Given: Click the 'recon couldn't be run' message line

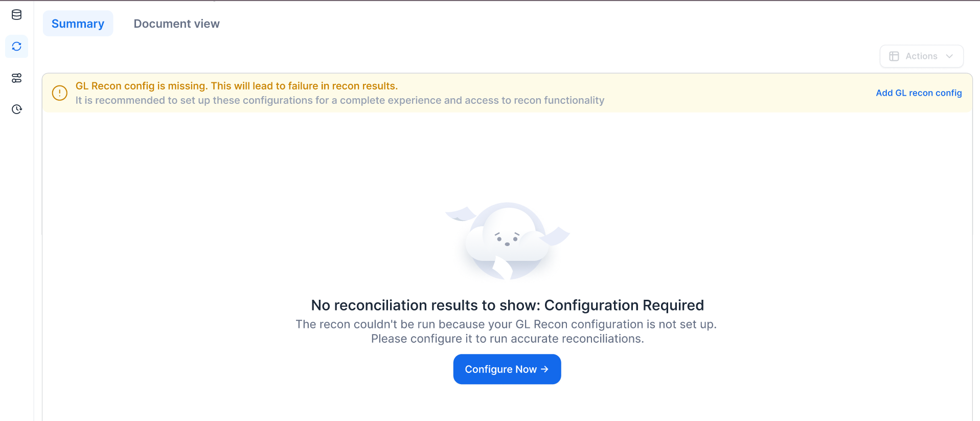Looking at the screenshot, I should (506, 324).
